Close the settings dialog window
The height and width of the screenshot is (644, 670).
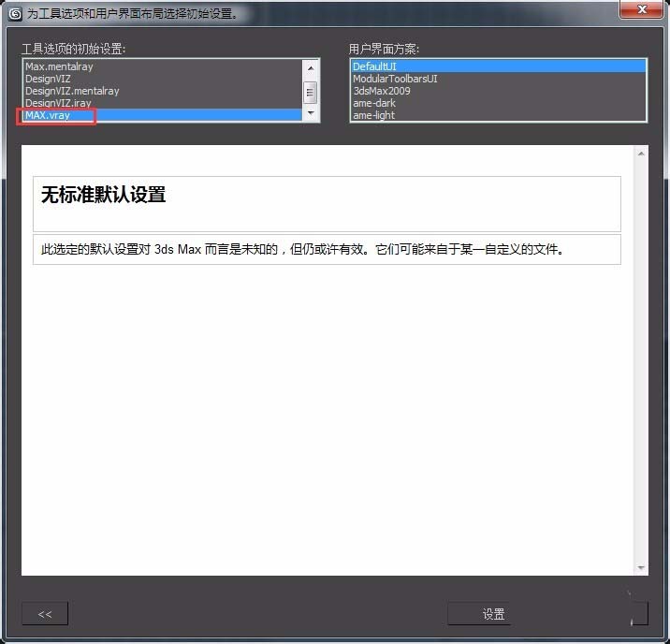(641, 9)
